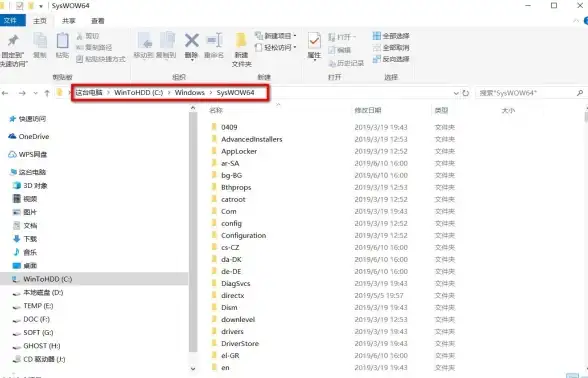
Task: Click Paste shortcut command
Action: pyautogui.click(x=100, y=59)
